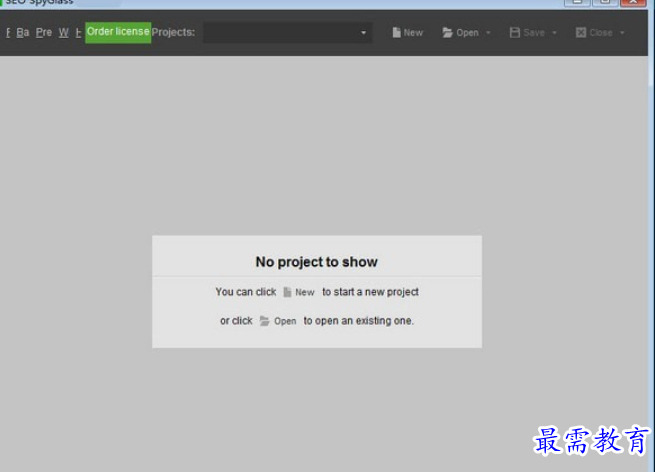Open the truncated 'H' Help menu
Image resolution: width=657 pixels, height=472 pixels.
(x=78, y=32)
